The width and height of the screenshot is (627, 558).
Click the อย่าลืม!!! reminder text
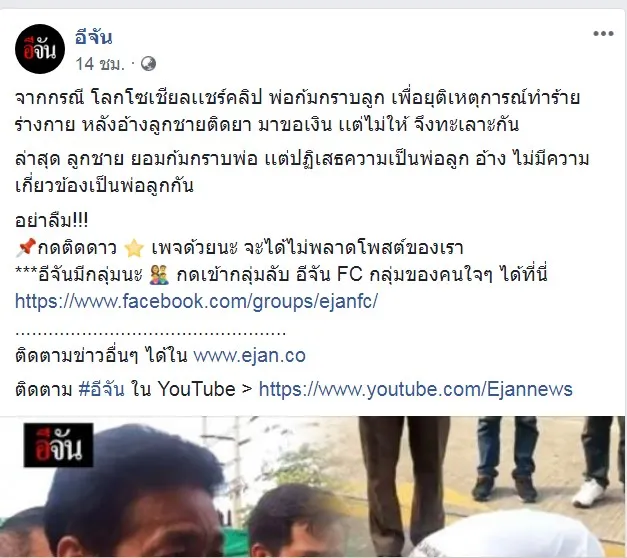click(52, 220)
